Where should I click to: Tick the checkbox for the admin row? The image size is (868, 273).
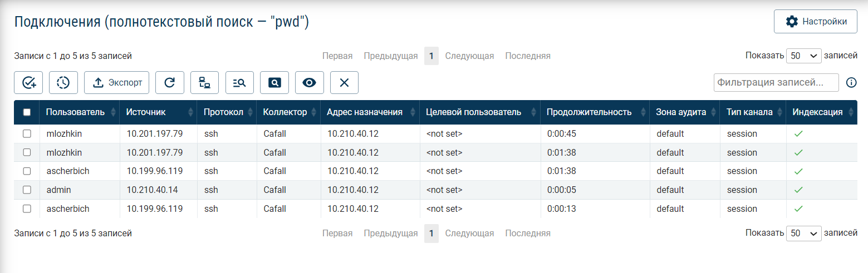pyautogui.click(x=27, y=190)
